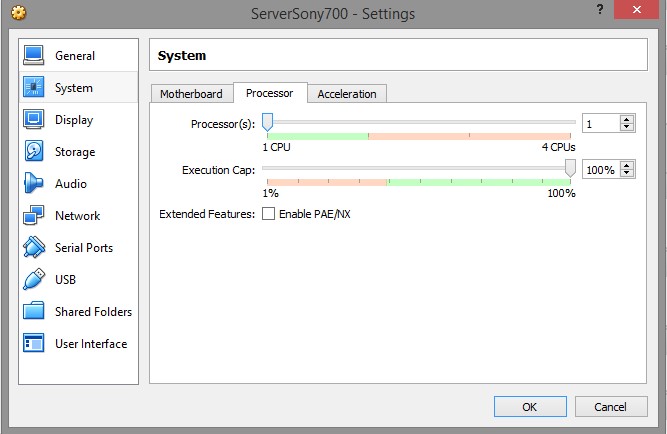667x434 pixels.
Task: Open the Shared Folders category label
Action: (93, 311)
